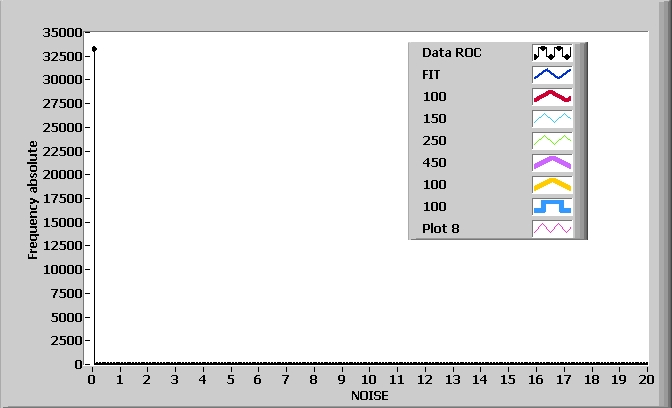Image resolution: width=672 pixels, height=408 pixels.
Task: Click the data point near 33000
Action: point(93,48)
